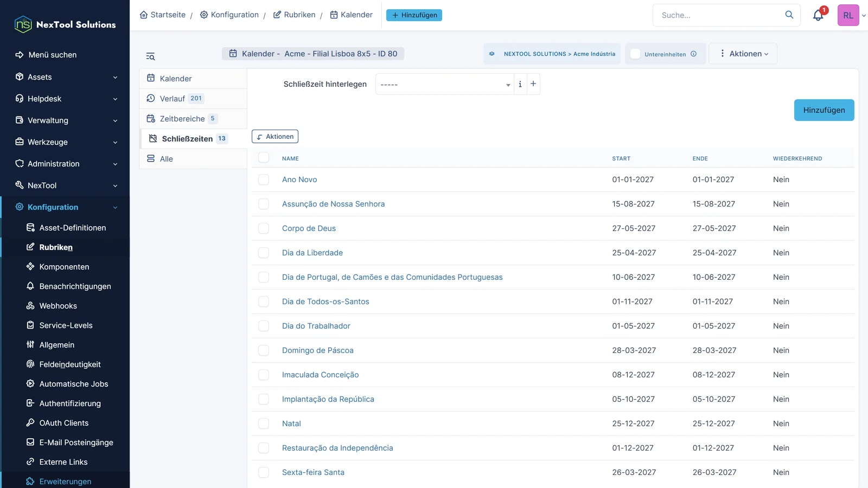Click the blue Hinzufügen button on the right
This screenshot has width=868, height=488.
(824, 110)
